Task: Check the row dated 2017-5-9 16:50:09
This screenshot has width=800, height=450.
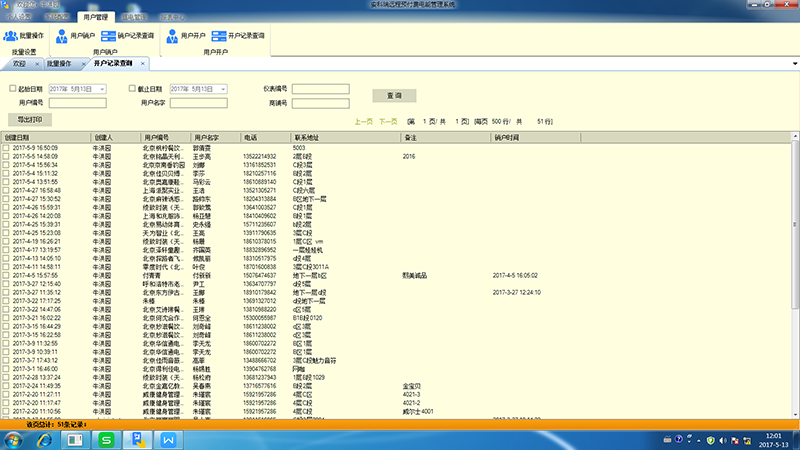Action: (6, 148)
